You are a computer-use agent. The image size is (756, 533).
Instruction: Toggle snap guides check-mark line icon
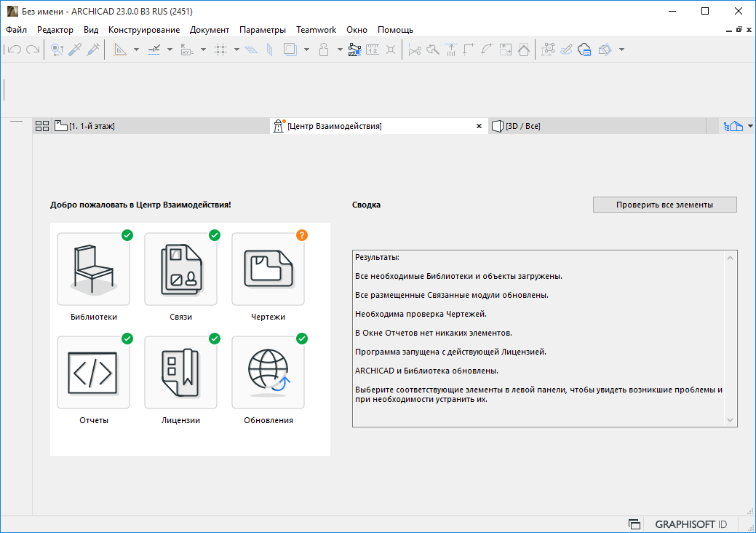point(154,50)
